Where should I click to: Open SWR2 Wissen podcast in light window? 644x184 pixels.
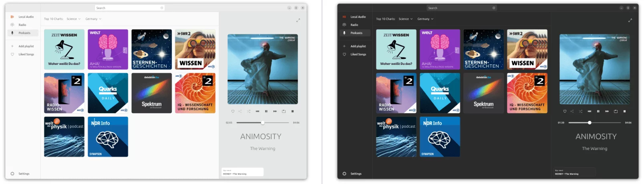pyautogui.click(x=195, y=49)
